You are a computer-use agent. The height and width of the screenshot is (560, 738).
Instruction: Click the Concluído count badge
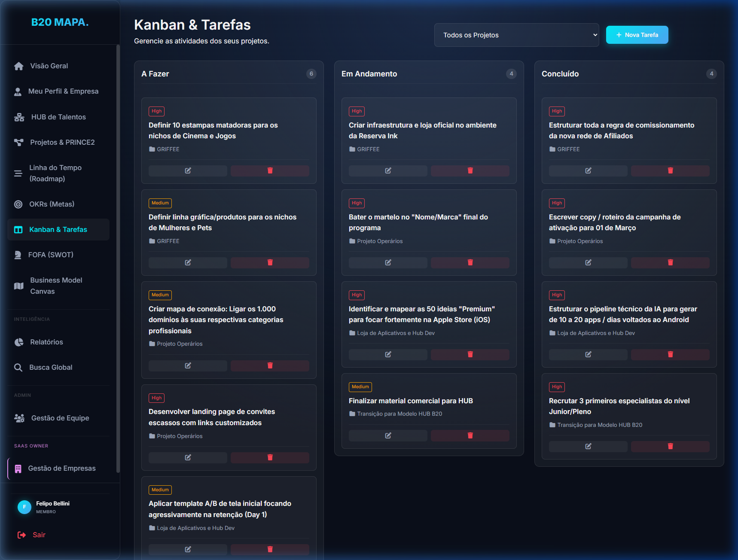[x=711, y=74]
